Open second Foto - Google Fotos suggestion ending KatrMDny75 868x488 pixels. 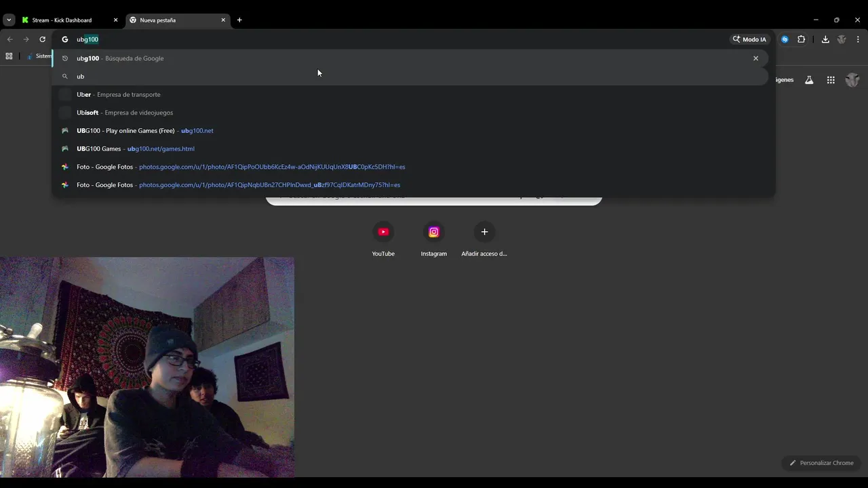410,185
